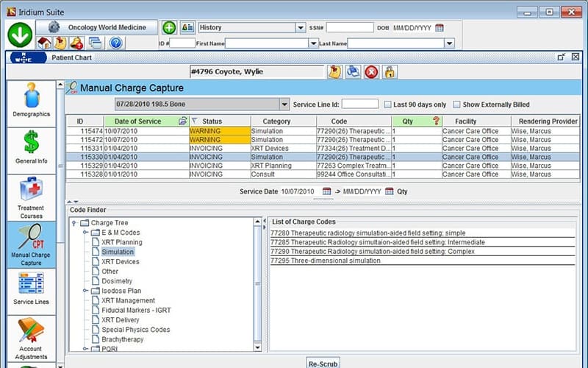
Task: Click folder icon in Date of Service header
Action: pos(182,121)
